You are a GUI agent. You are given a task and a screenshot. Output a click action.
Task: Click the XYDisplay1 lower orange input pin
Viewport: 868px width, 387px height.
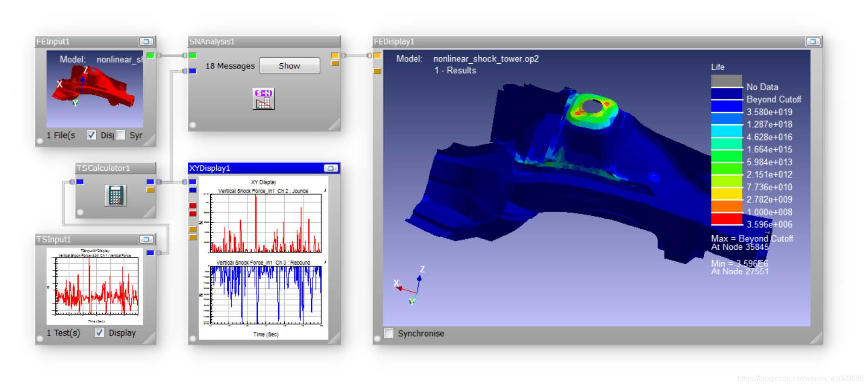pyautogui.click(x=193, y=237)
